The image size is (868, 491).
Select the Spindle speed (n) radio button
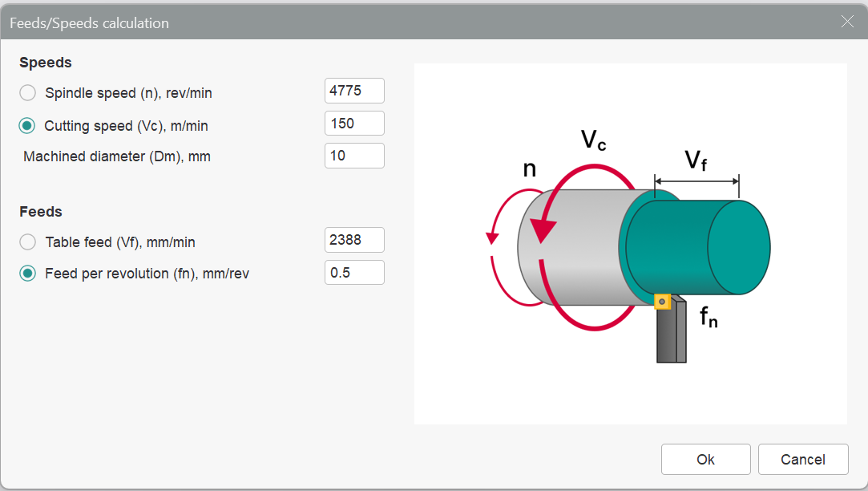click(x=28, y=93)
